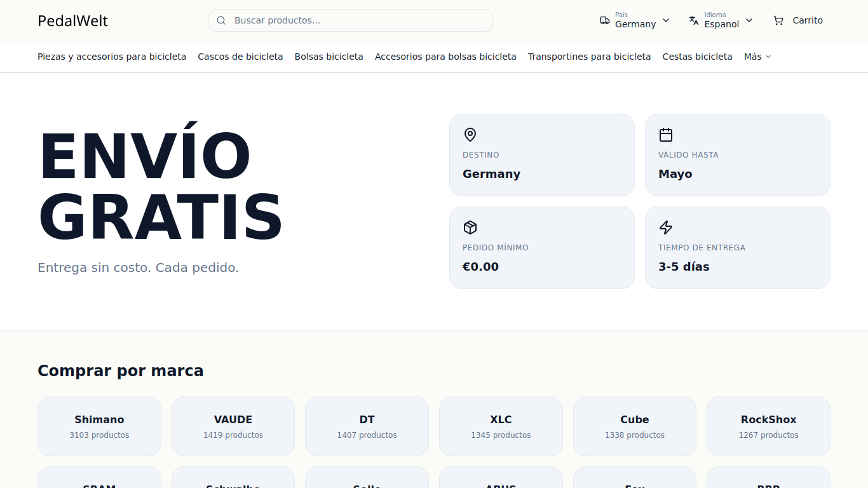This screenshot has width=868, height=488.
Task: Open the Shimano brand card
Action: [99, 426]
